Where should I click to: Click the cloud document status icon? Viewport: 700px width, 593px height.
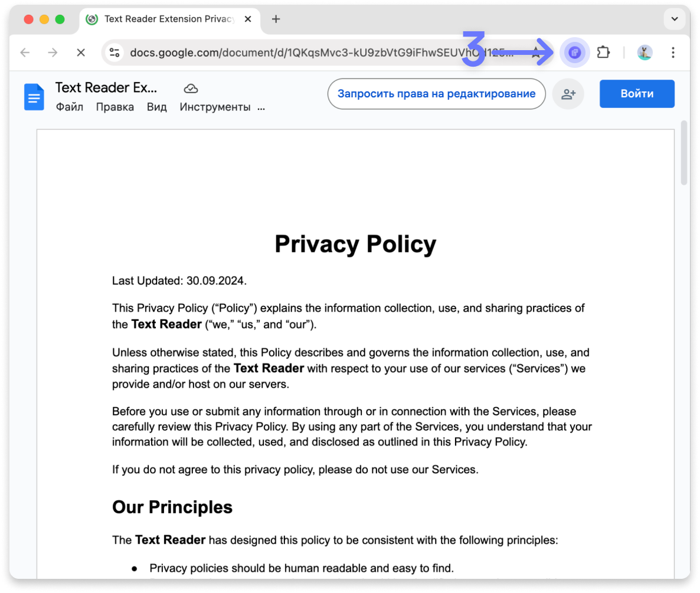191,89
